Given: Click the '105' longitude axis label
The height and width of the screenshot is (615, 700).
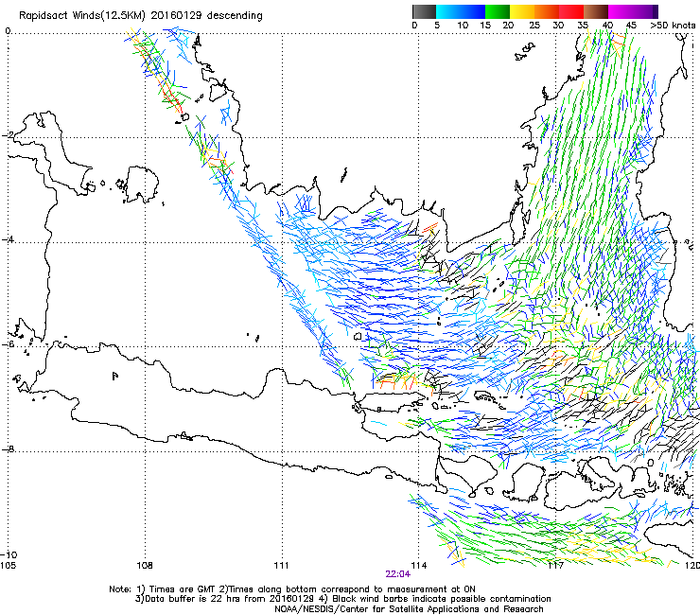Looking at the screenshot, I should pyautogui.click(x=8, y=566).
